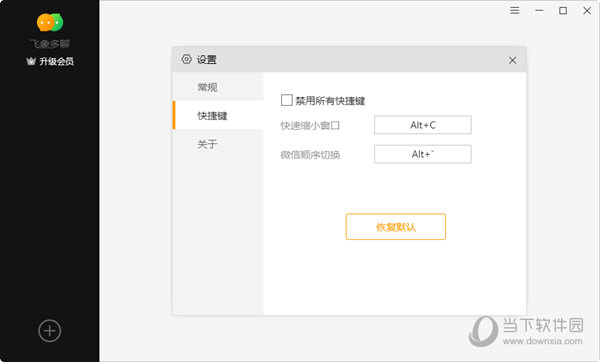Click the 快速缩小窗口 label
The width and height of the screenshot is (600, 362).
tap(310, 126)
